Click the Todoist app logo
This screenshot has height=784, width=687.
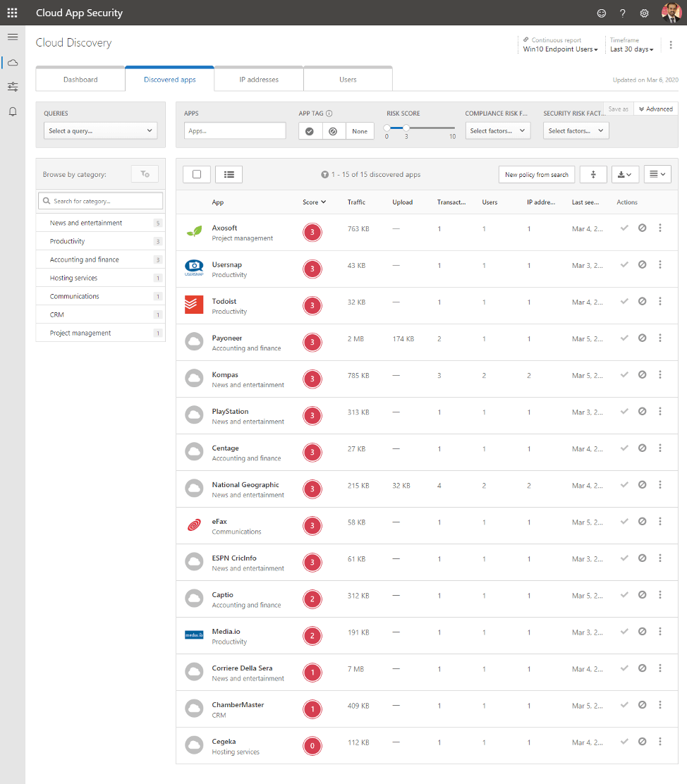click(194, 305)
